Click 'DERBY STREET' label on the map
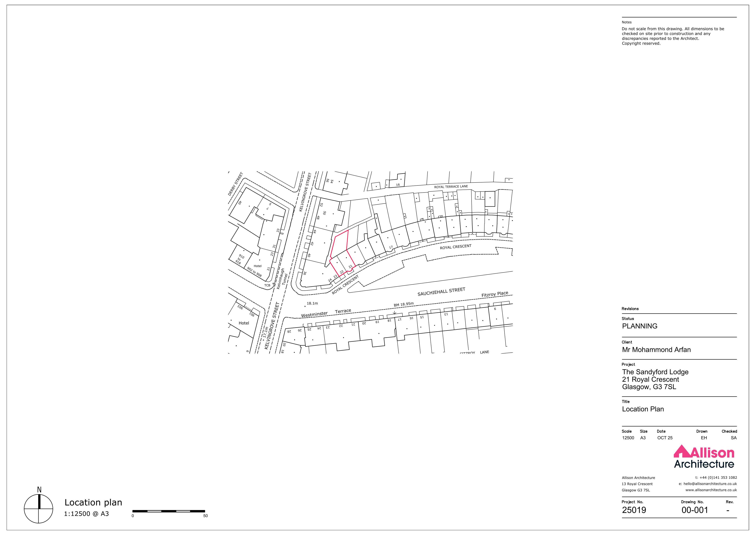 [x=236, y=184]
